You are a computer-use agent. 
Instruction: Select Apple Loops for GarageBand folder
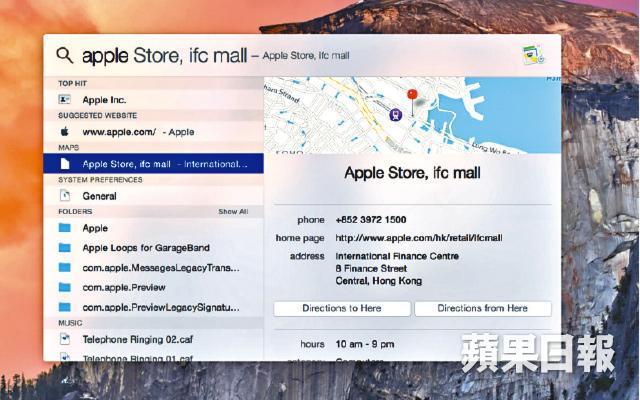click(x=153, y=248)
